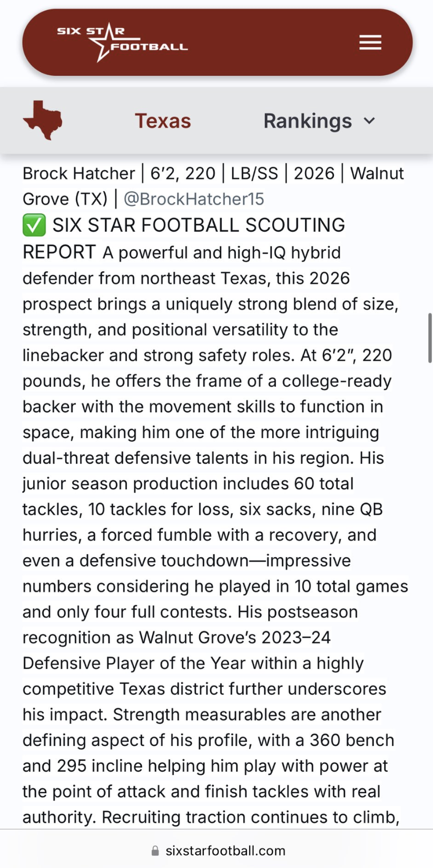Tap the lock icon beside the URL
Screen dimensions: 433x868
(x=155, y=851)
